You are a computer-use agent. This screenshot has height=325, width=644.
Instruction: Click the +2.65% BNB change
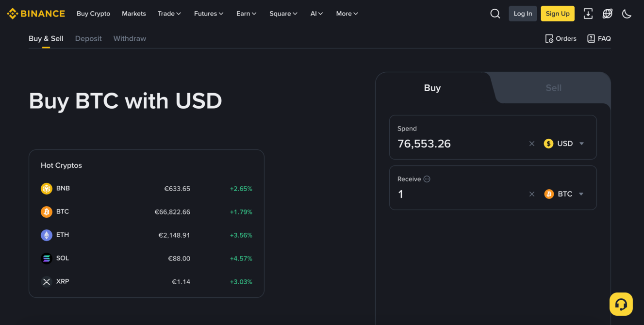point(241,189)
